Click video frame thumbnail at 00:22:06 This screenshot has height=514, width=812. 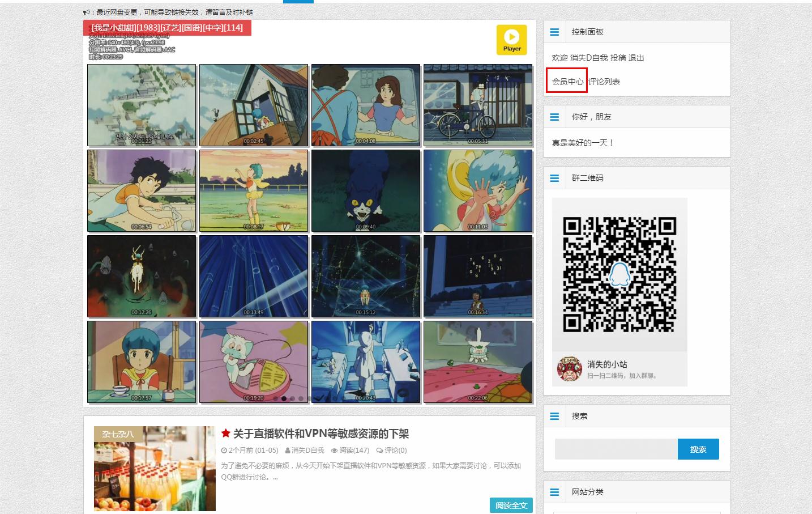pyautogui.click(x=478, y=362)
